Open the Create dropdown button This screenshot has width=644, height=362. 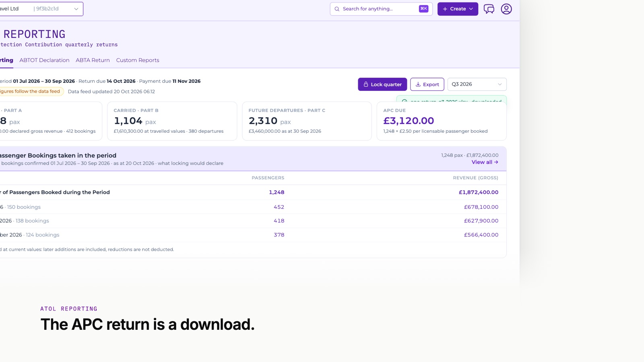(458, 9)
